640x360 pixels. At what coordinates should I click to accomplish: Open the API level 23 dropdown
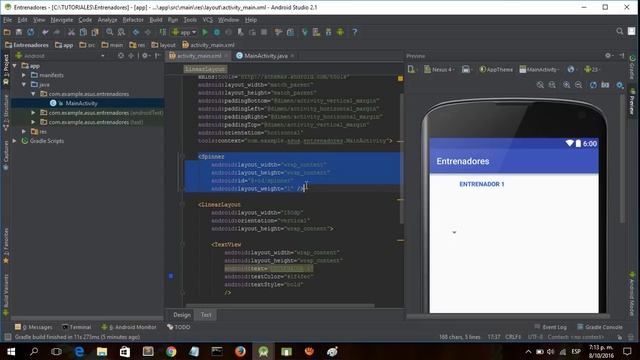click(593, 70)
